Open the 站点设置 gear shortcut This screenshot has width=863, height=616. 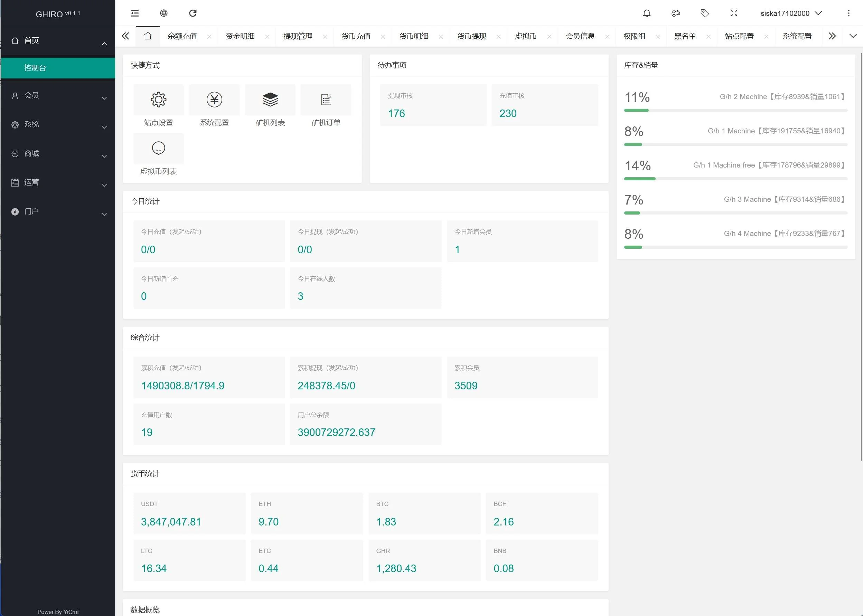coord(159,100)
